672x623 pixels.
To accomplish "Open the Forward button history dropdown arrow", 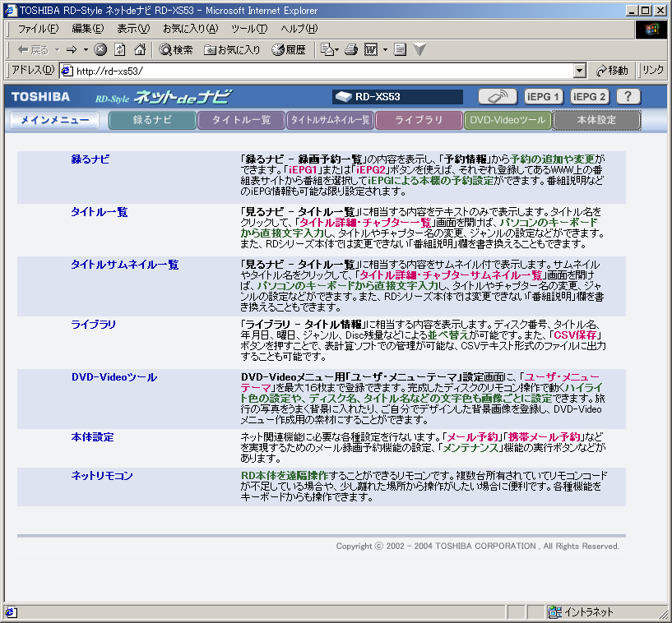I will pyautogui.click(x=86, y=50).
